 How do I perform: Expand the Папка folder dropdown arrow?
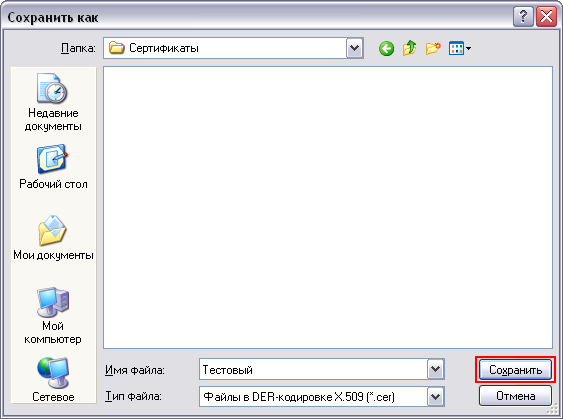click(355, 48)
